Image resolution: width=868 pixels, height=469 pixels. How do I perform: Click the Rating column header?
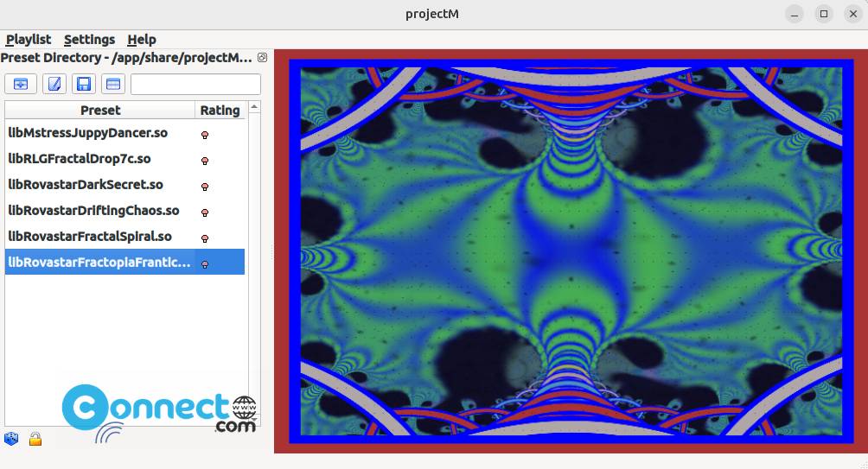pos(220,110)
